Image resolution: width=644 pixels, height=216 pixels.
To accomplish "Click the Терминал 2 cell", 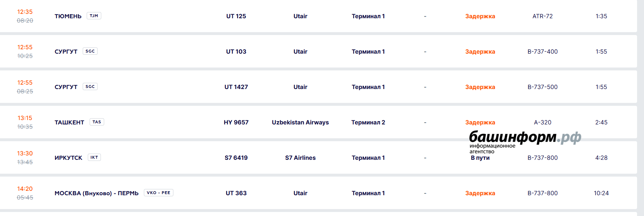I will [368, 122].
